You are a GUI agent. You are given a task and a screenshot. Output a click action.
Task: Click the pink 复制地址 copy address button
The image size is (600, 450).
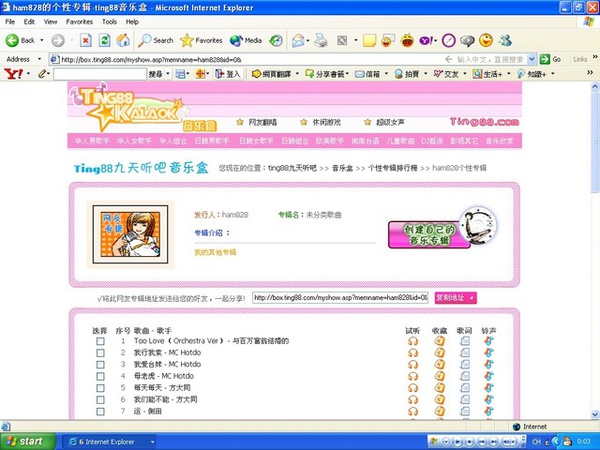click(455, 298)
